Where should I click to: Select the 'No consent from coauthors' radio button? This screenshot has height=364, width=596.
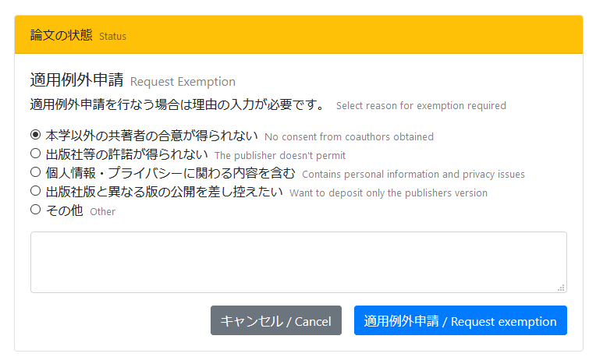(35, 135)
